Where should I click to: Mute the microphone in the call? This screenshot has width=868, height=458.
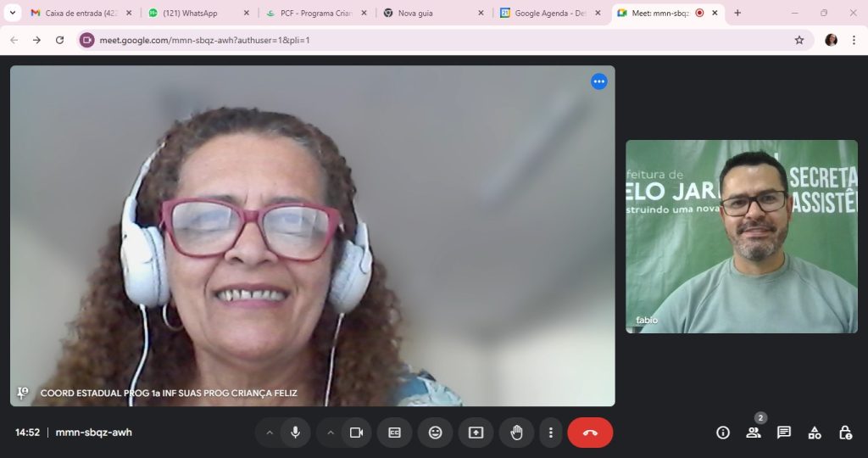(x=295, y=433)
